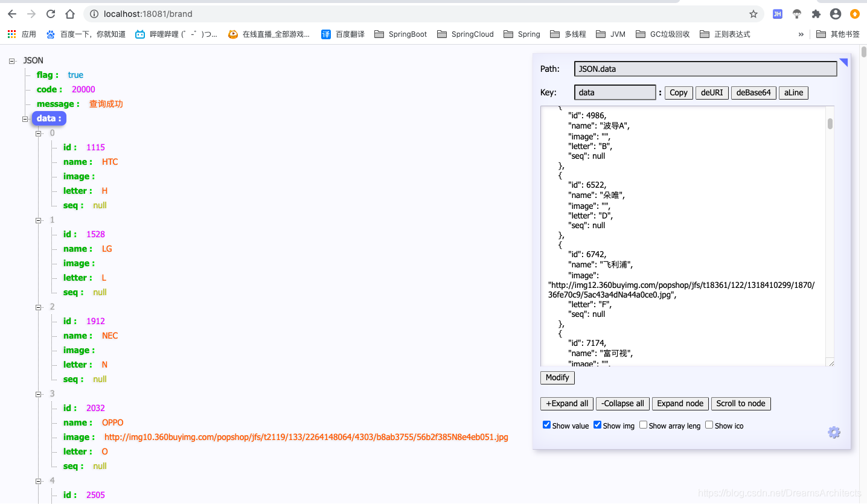
Task: Click the Key field showing data
Action: tap(615, 92)
